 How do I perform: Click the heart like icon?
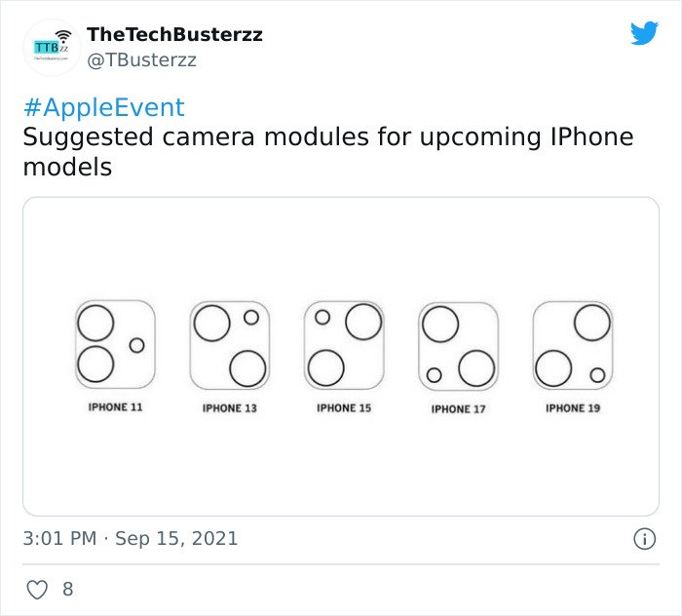pos(37,590)
